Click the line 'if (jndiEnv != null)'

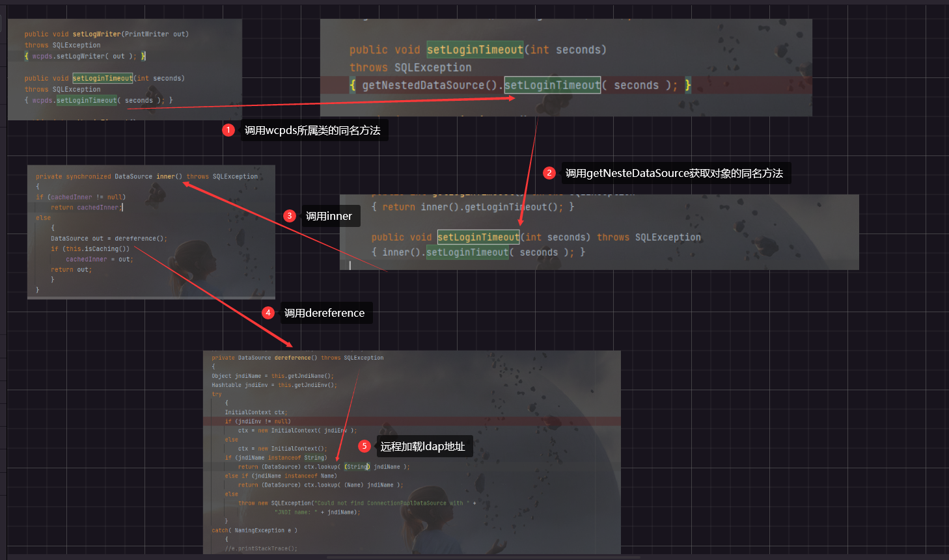tap(258, 421)
